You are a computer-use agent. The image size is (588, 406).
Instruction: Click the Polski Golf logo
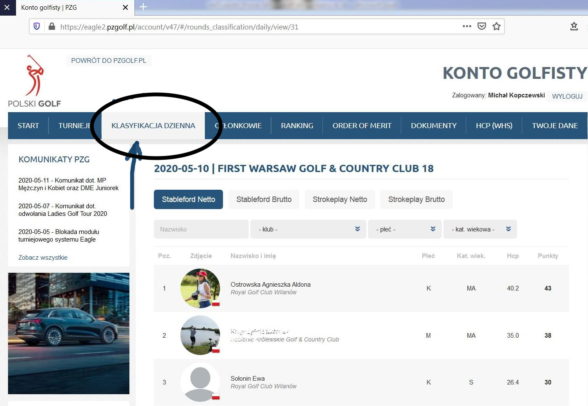point(34,81)
